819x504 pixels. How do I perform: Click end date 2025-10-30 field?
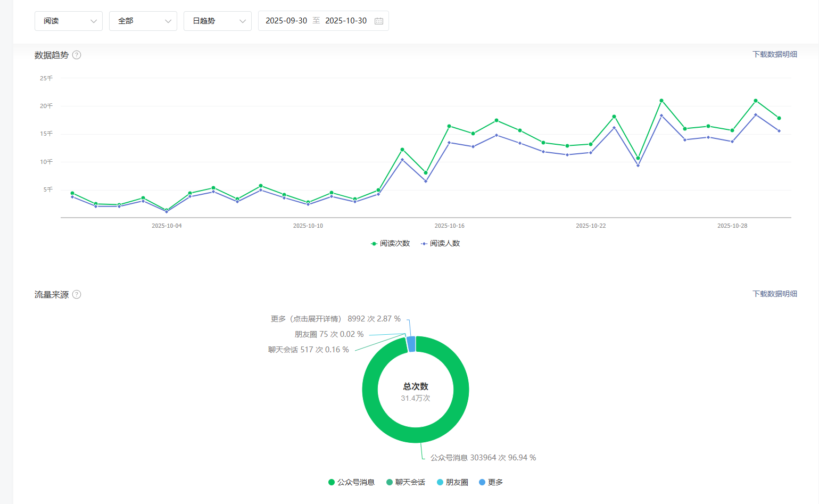(x=346, y=21)
